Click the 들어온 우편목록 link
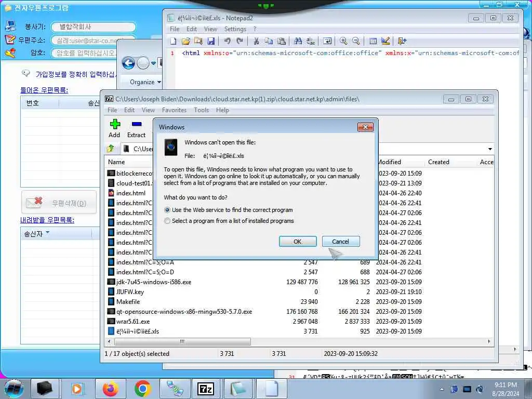 pos(44,90)
